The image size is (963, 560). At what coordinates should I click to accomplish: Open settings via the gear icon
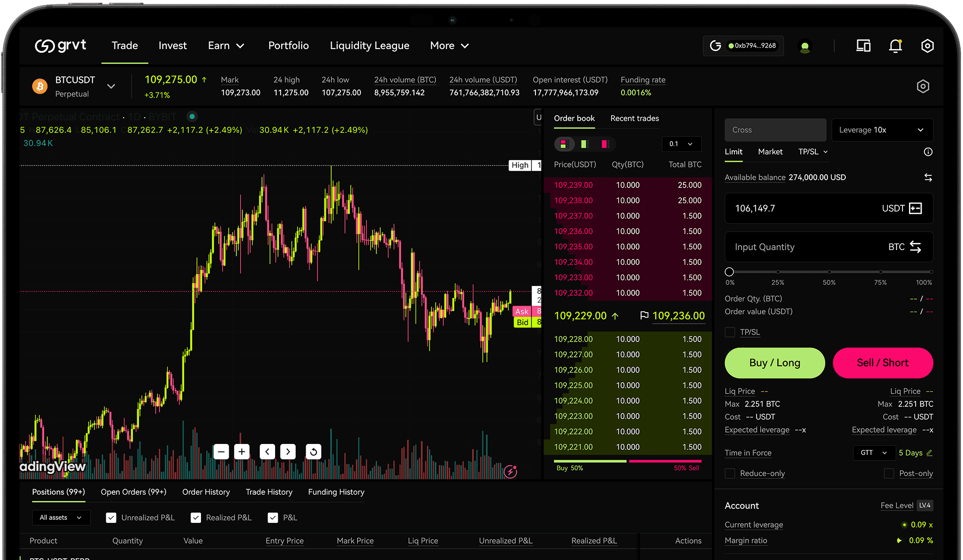(x=928, y=46)
